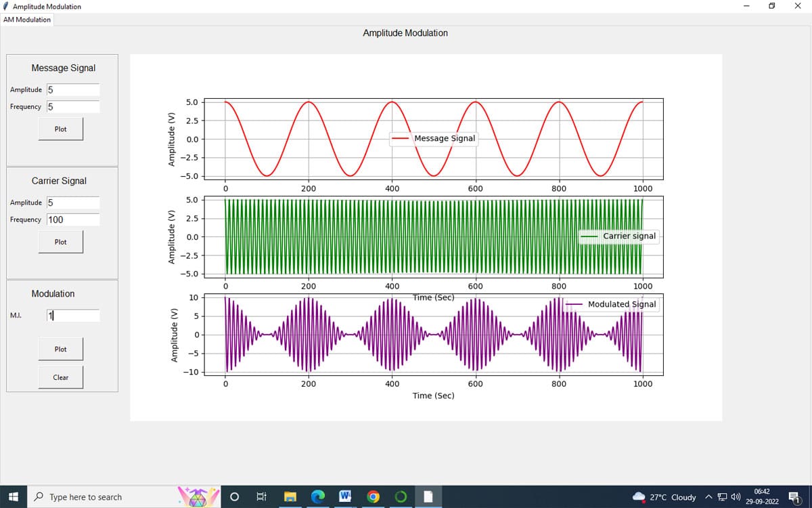Open File Explorer from the taskbar
This screenshot has height=508, width=812.
[x=290, y=496]
